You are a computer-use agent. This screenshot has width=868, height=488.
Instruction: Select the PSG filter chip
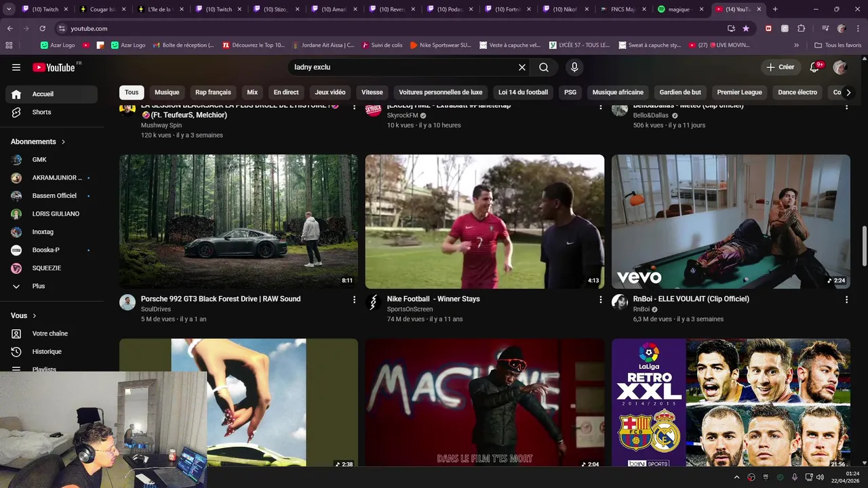coord(570,92)
